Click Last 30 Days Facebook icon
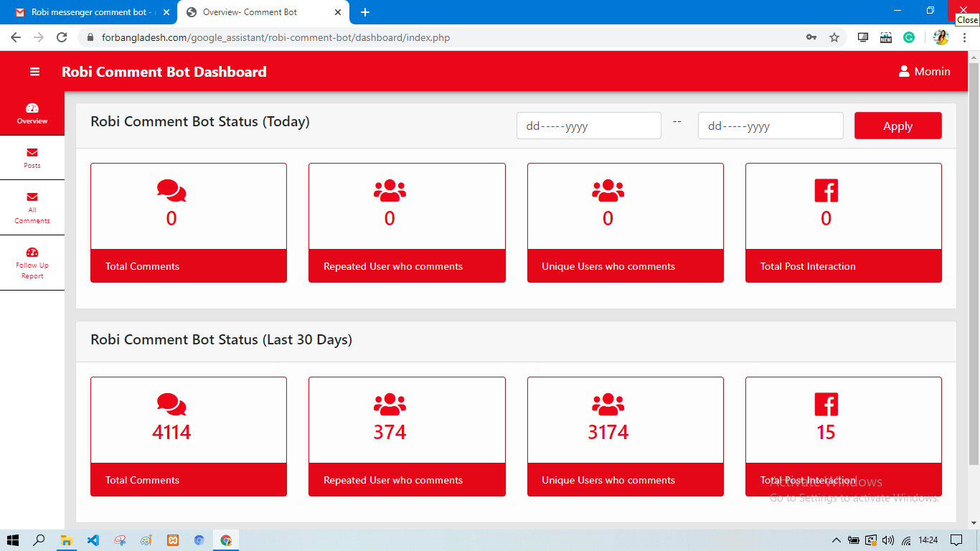980x551 pixels. pyautogui.click(x=826, y=404)
